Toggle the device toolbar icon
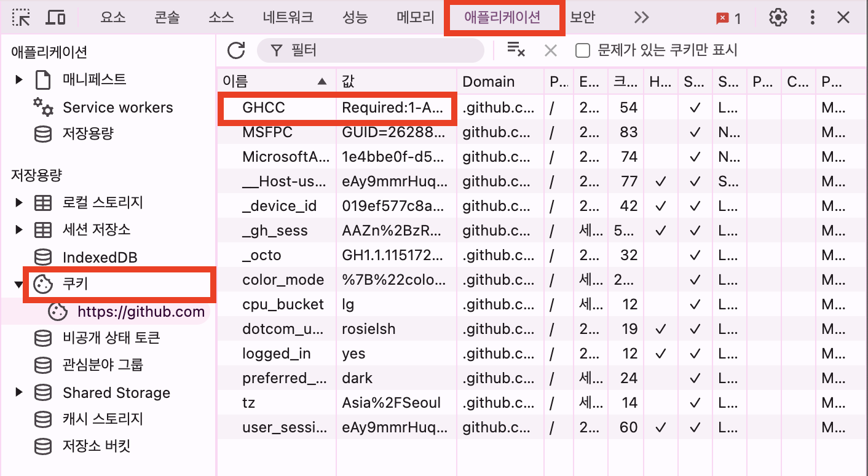Image resolution: width=868 pixels, height=476 pixels. point(56,18)
